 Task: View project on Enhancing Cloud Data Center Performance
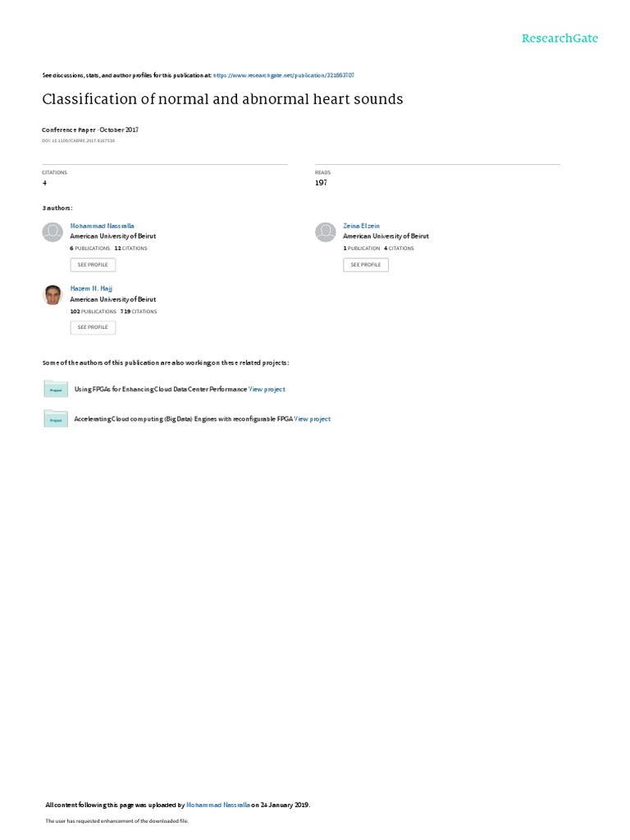(x=267, y=390)
